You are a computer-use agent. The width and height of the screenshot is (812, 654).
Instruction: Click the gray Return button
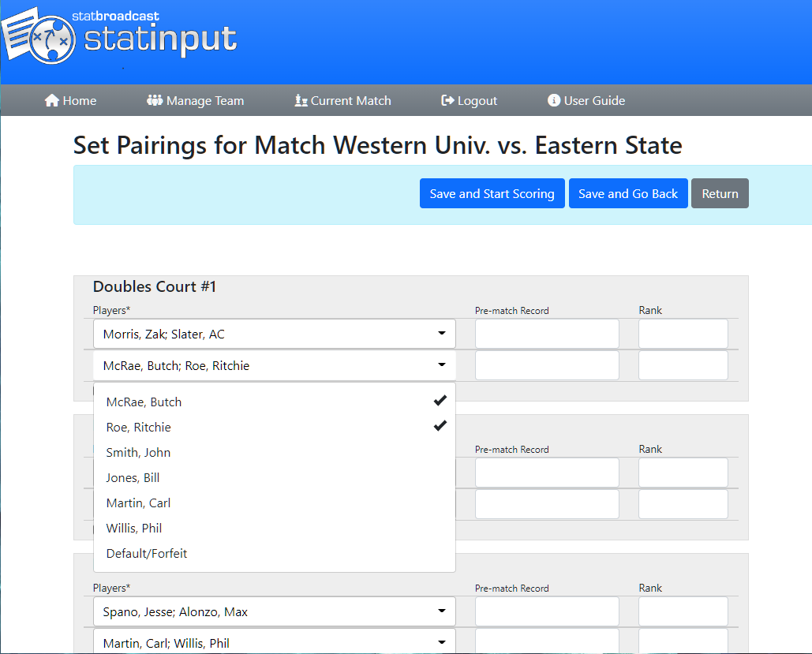720,193
